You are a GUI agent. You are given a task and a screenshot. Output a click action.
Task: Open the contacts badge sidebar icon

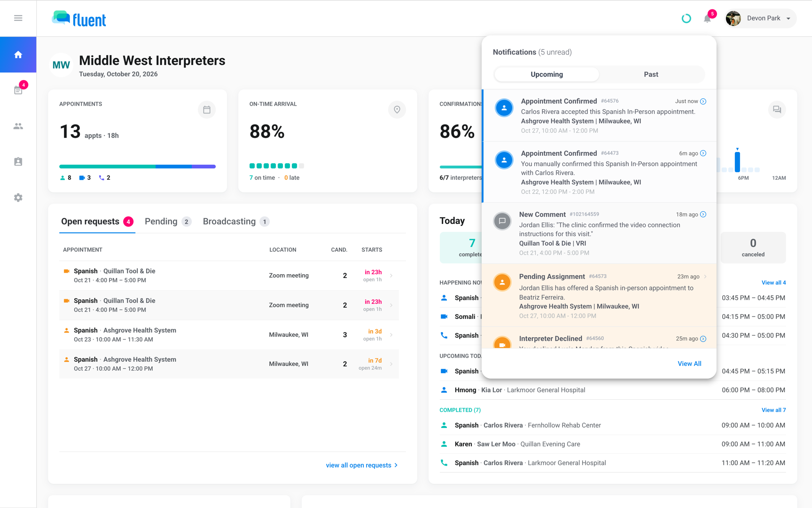pos(18,162)
